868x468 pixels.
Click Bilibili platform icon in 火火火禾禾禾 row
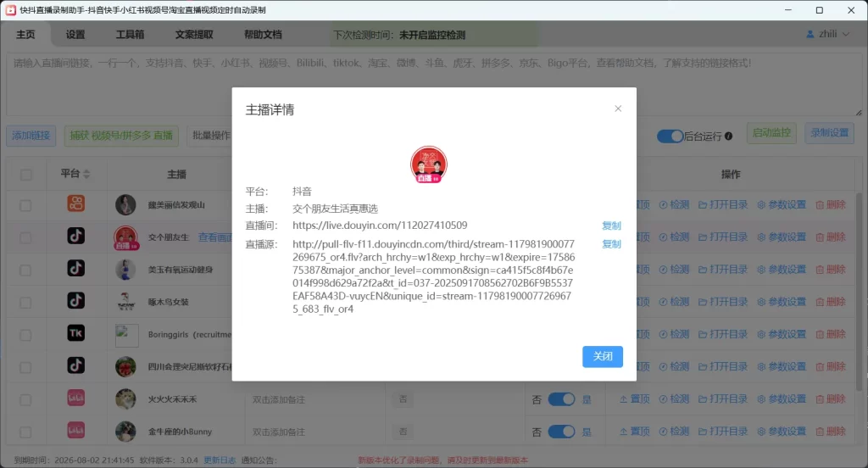[x=75, y=398]
